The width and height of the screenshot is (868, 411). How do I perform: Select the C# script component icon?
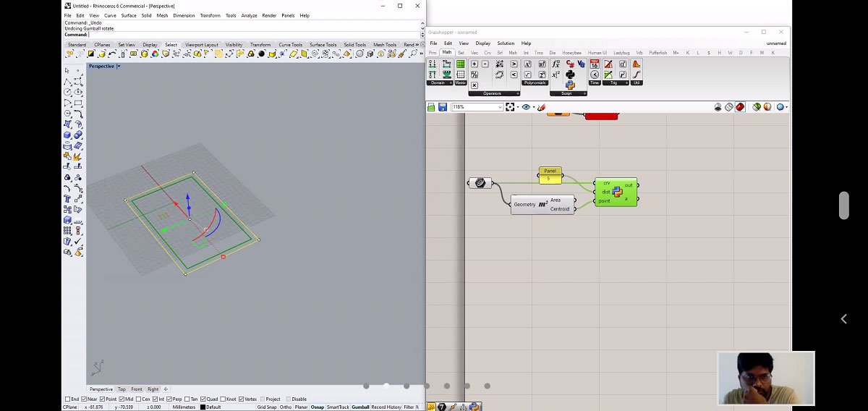[x=570, y=64]
